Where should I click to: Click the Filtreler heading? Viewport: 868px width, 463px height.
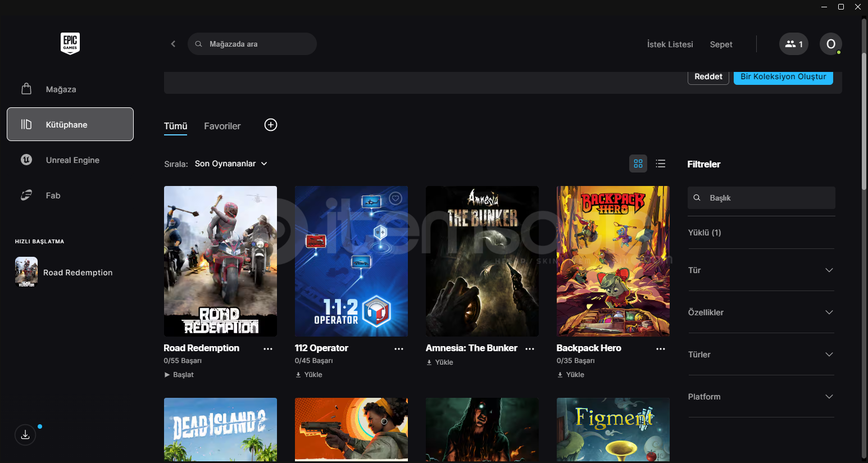point(704,164)
